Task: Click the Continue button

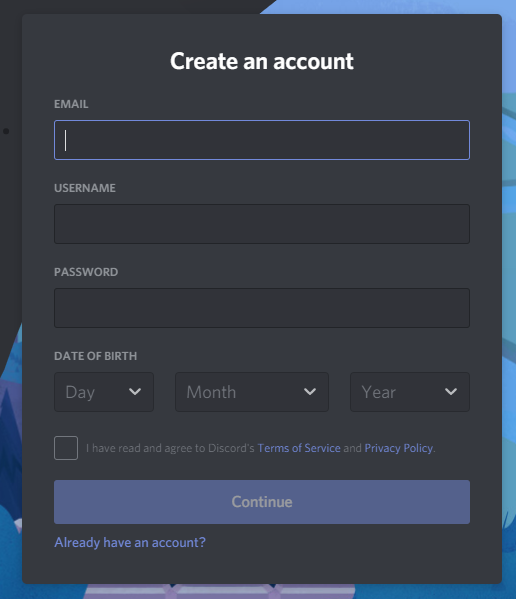Action: click(x=262, y=502)
